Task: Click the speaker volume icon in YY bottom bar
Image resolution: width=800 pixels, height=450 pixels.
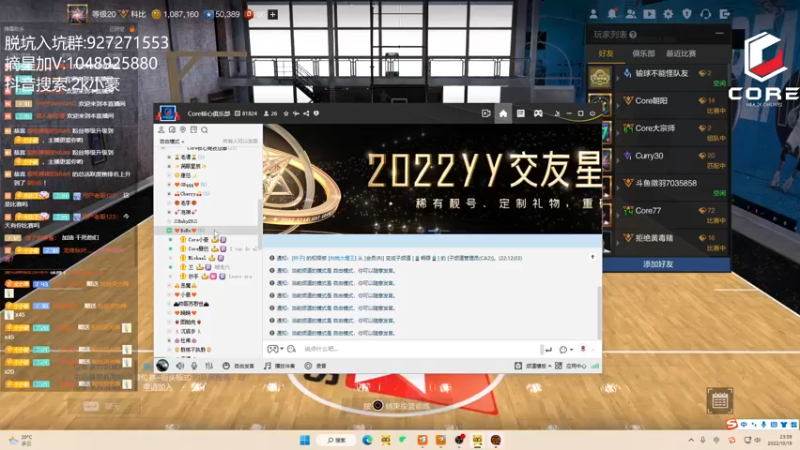Action: point(180,366)
